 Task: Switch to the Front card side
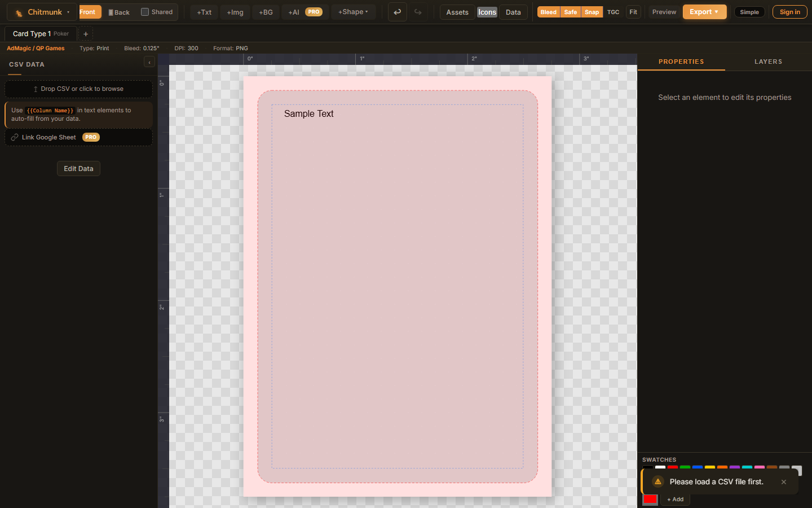(89, 12)
